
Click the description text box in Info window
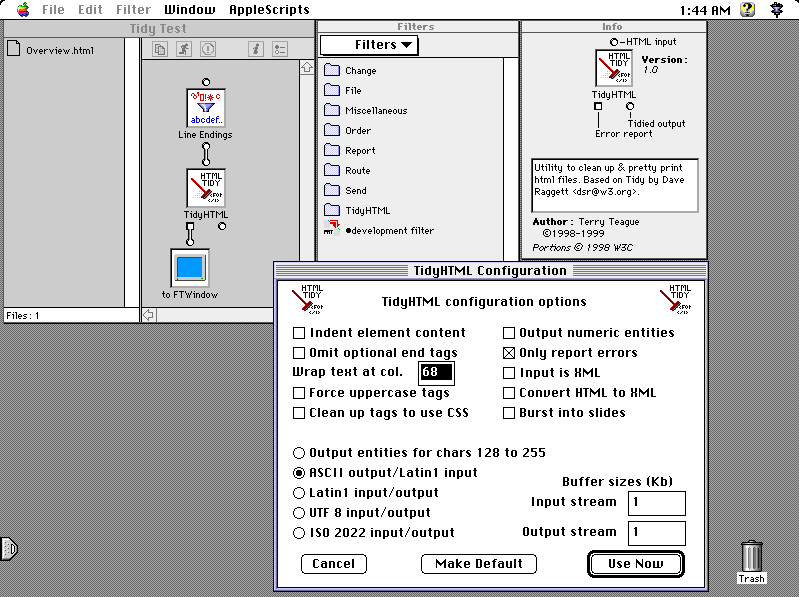(x=615, y=185)
